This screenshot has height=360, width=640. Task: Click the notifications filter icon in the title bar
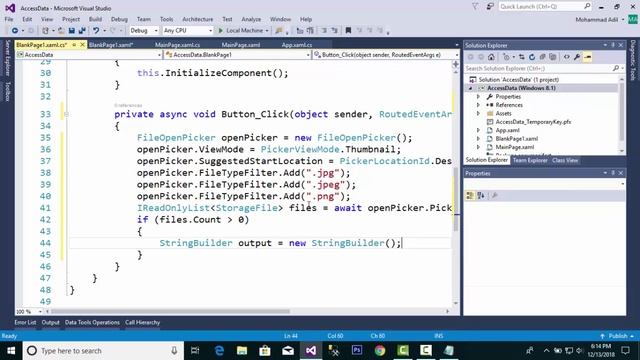click(475, 7)
